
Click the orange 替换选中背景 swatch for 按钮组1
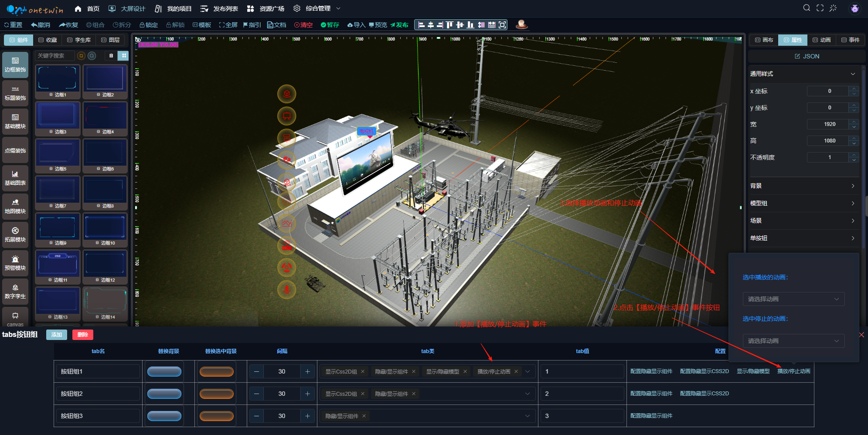point(217,372)
